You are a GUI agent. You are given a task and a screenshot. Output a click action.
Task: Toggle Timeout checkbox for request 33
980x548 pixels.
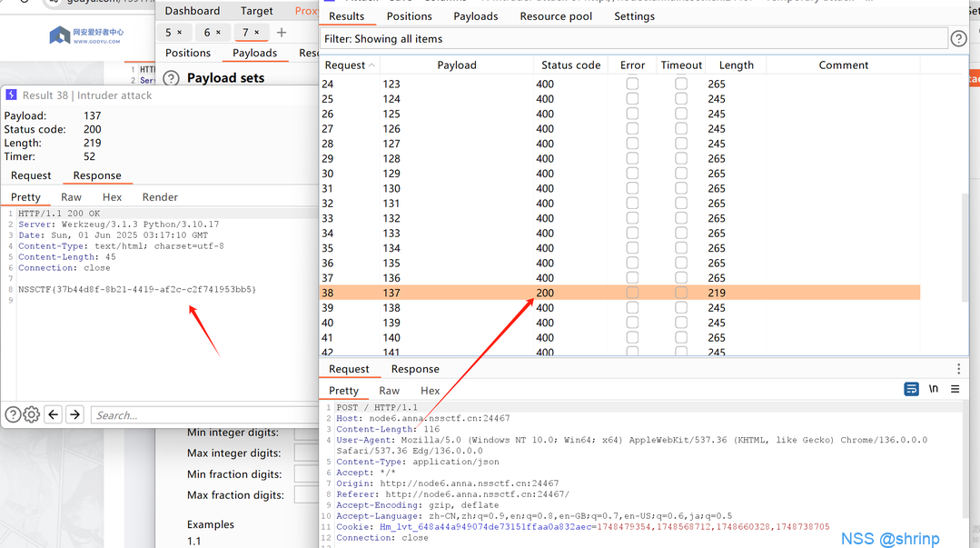click(x=681, y=218)
